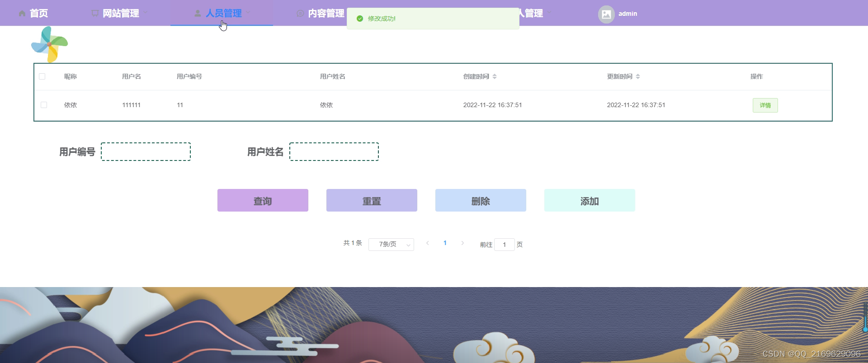Screen dimensions: 868x363
Task: Go to the previous page arrow
Action: point(428,243)
